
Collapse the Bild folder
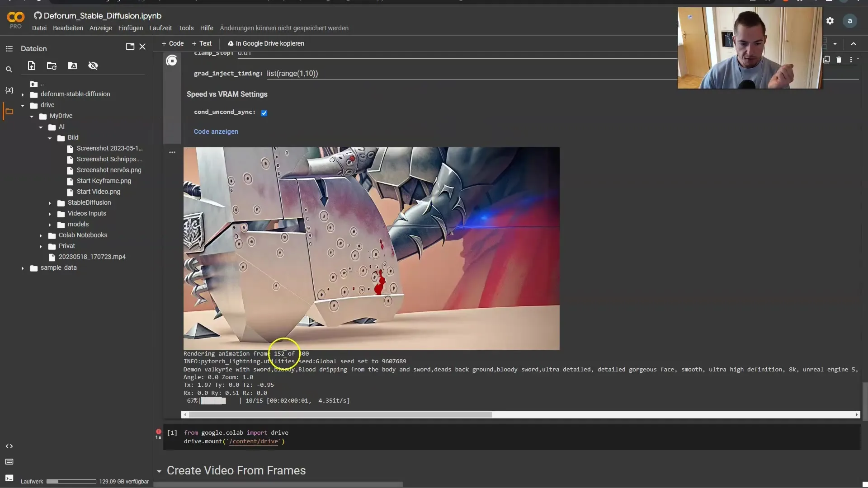coord(50,138)
